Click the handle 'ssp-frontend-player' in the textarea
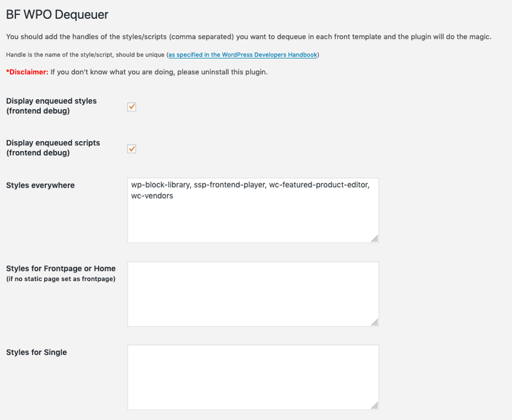The image size is (512, 420). 229,185
